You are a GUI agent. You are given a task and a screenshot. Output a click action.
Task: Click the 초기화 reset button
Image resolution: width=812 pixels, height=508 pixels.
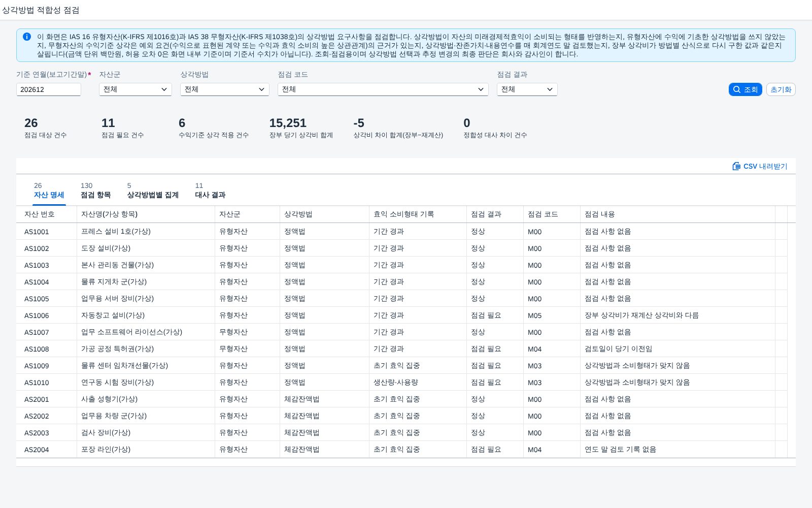[781, 89]
